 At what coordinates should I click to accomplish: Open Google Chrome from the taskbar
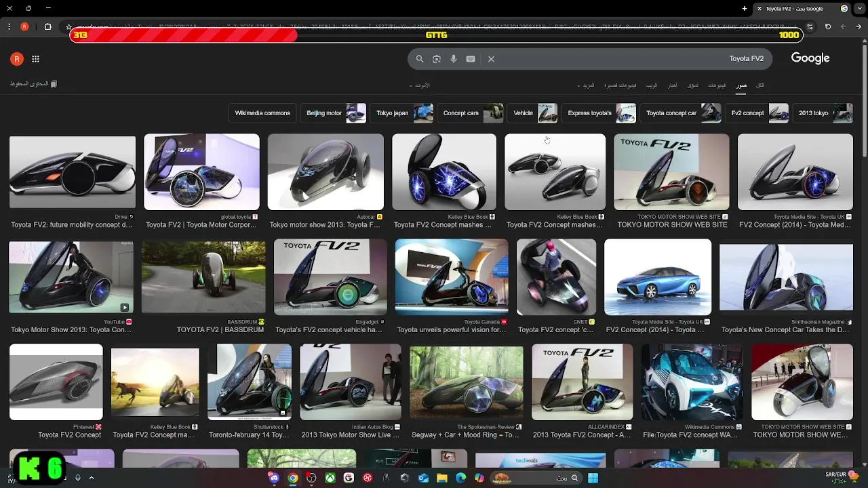(293, 478)
